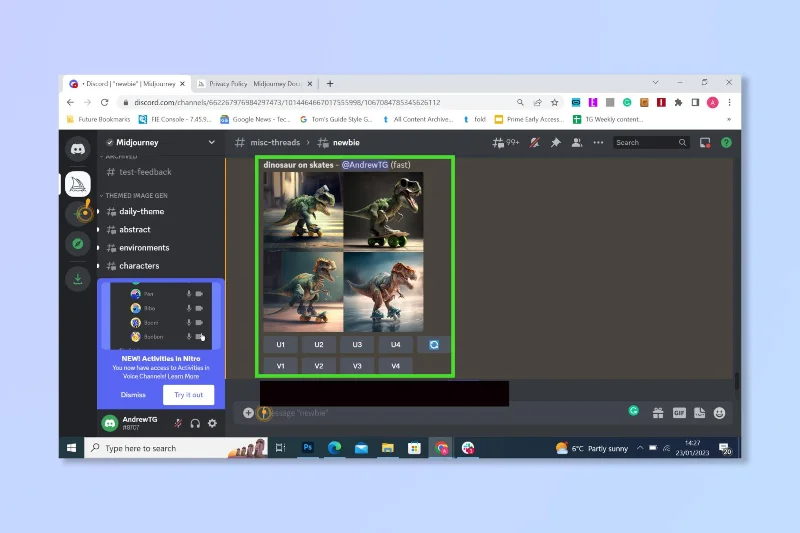
Task: Click the U1 upscale button
Action: pos(281,345)
